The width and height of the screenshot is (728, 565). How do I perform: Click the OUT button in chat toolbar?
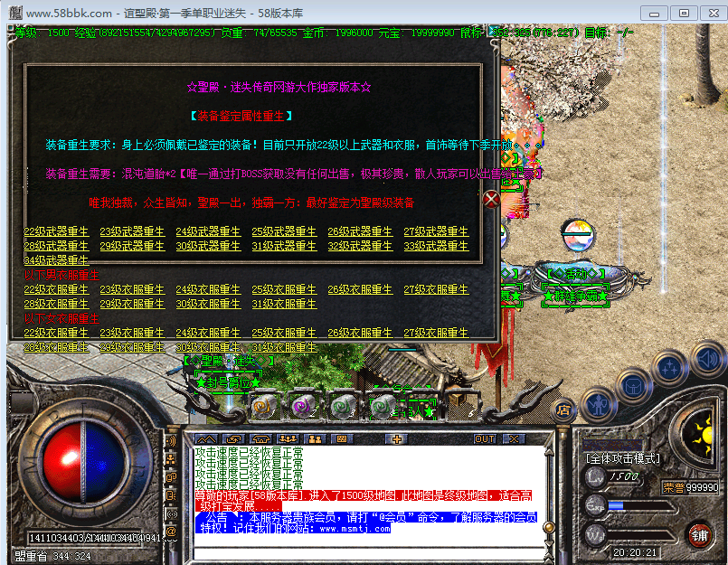pos(485,439)
